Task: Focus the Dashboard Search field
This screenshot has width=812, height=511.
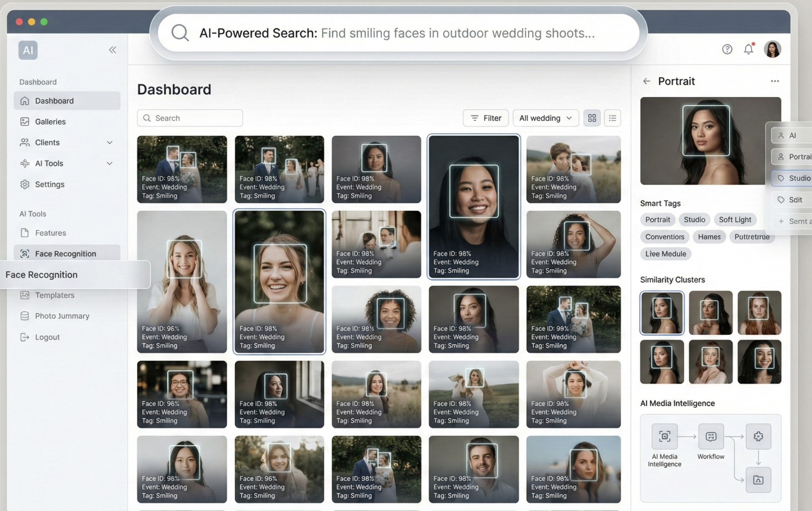Action: click(x=190, y=118)
